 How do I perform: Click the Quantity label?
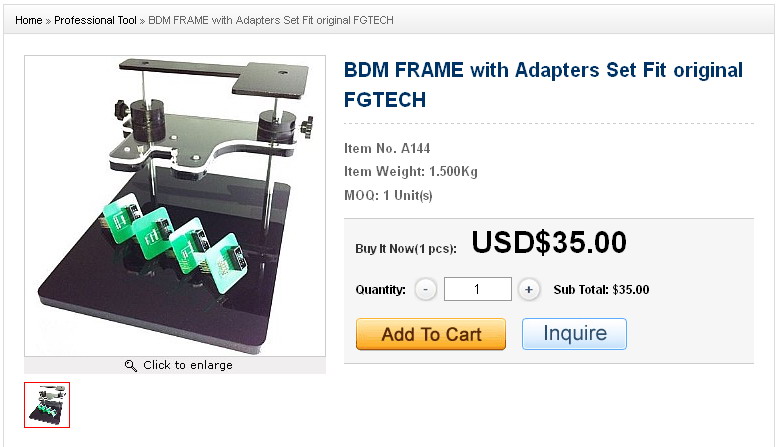click(x=380, y=290)
